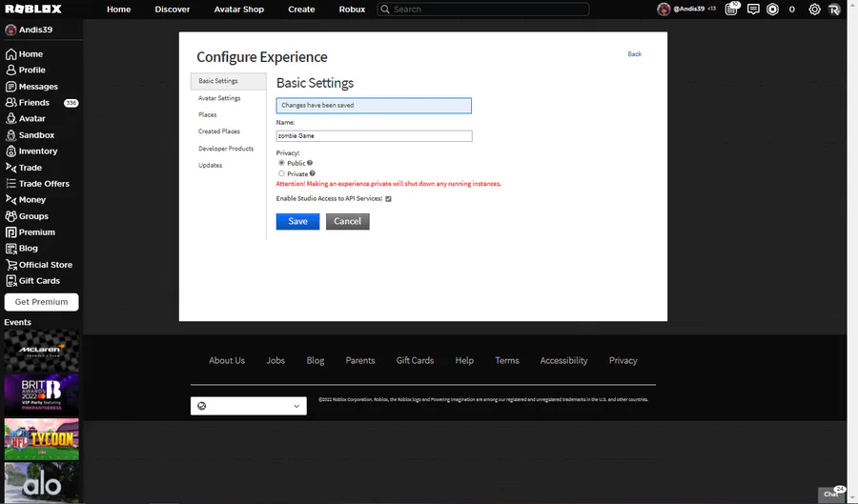Click the Roblox logo in the top bar
The image size is (858, 504).
pyautogui.click(x=33, y=9)
